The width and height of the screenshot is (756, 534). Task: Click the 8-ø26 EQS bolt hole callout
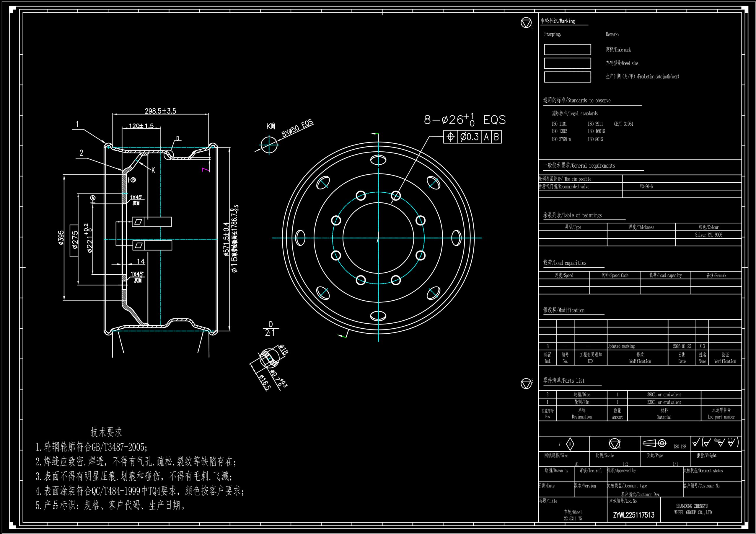465,120
